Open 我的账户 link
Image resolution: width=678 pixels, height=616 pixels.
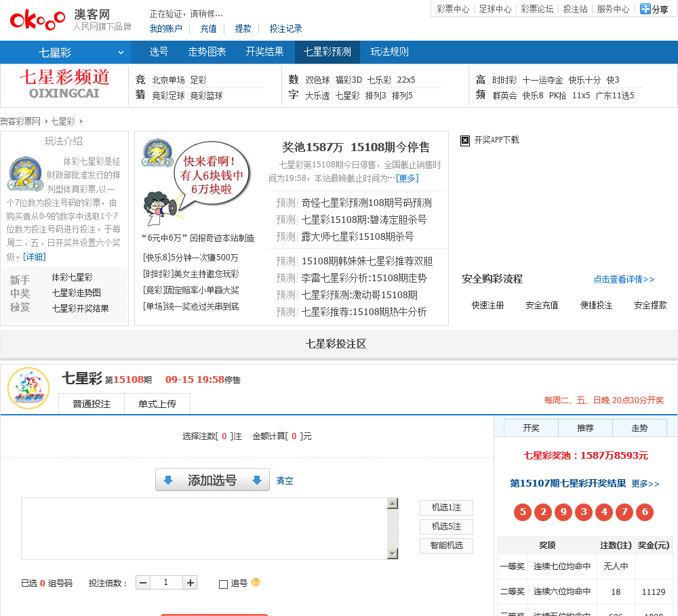coord(166,28)
